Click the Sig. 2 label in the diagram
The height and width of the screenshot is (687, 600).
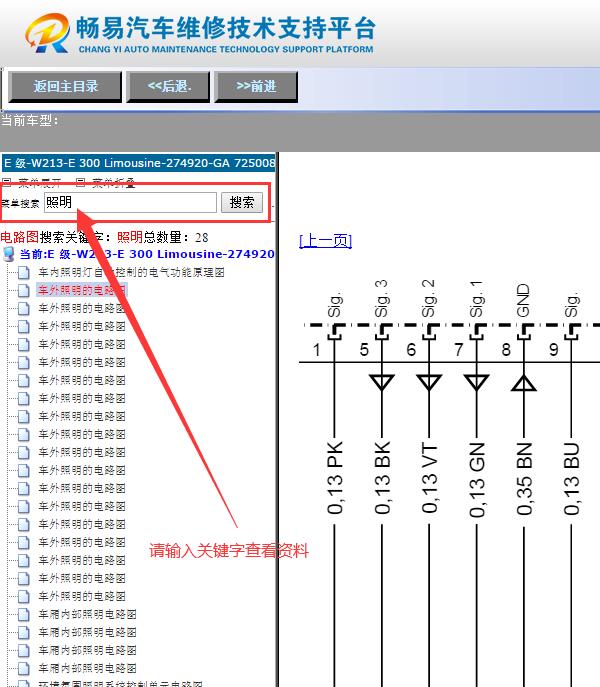[x=428, y=298]
